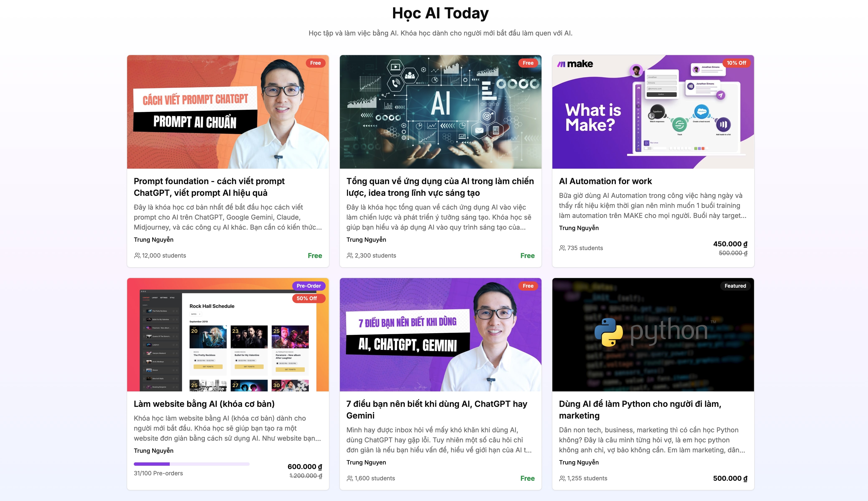The width and height of the screenshot is (868, 501).
Task: Click the Python logo in thumbnail
Action: [609, 332]
